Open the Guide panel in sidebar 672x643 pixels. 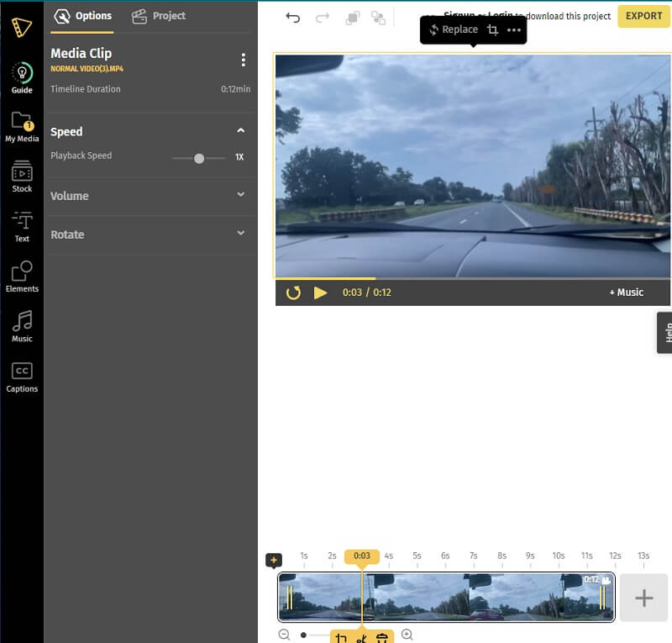22,77
